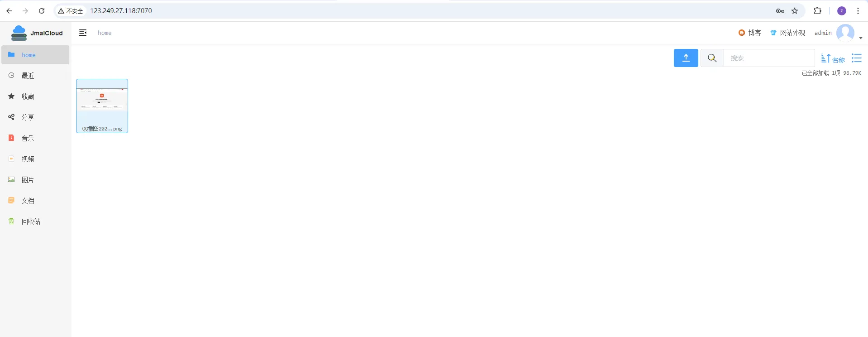Open the admin avatar dropdown arrow
This screenshot has width=868, height=337.
click(x=860, y=38)
